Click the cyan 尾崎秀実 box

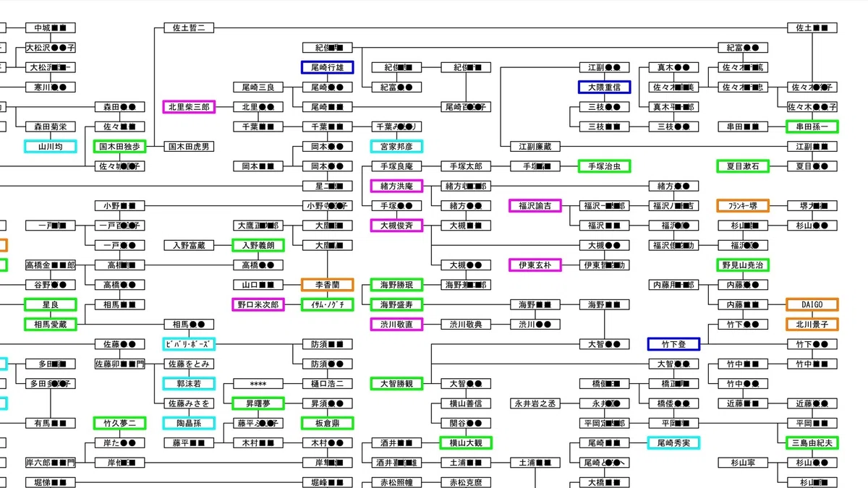(x=674, y=442)
